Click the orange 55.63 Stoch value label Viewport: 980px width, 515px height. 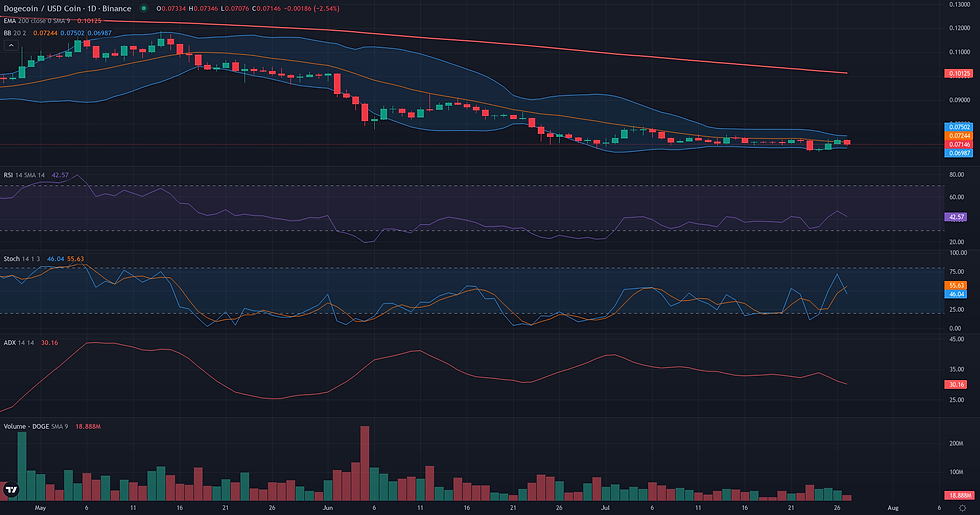956,285
